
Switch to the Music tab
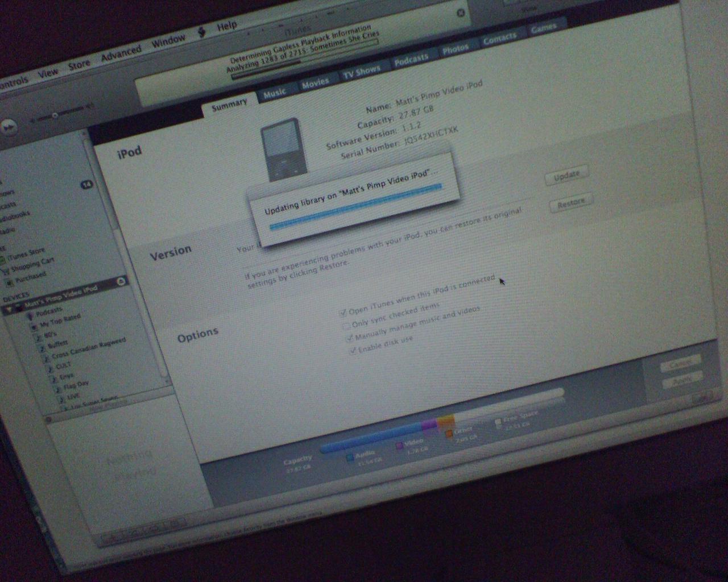[275, 93]
